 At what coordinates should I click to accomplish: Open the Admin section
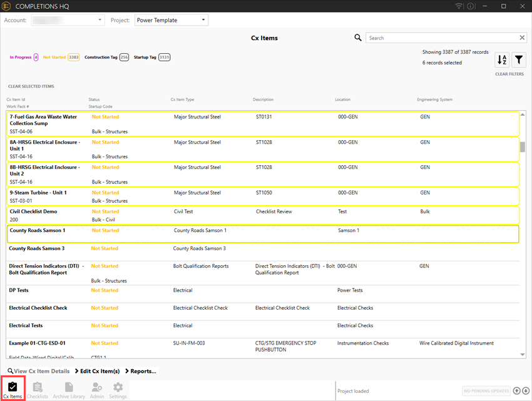tap(97, 390)
